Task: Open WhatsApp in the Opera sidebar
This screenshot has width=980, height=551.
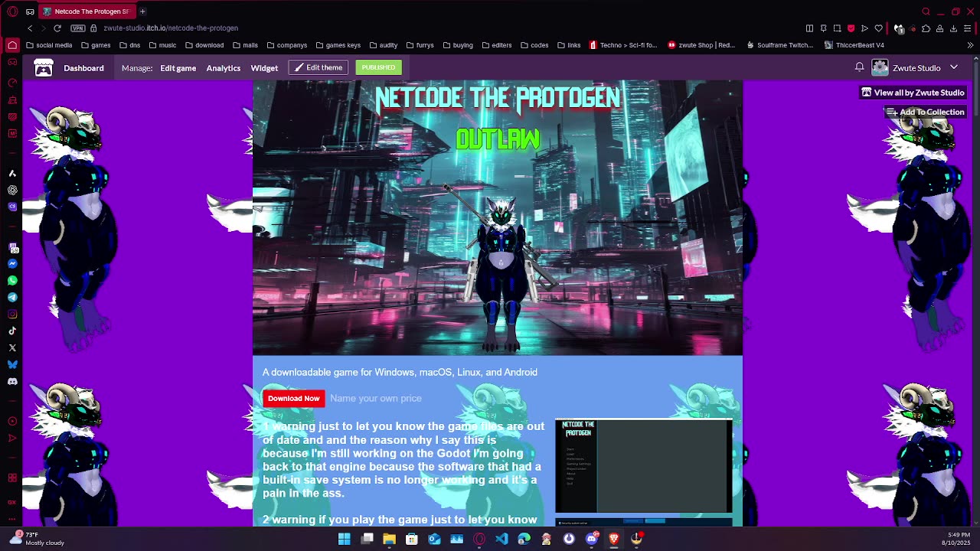Action: pyautogui.click(x=12, y=280)
